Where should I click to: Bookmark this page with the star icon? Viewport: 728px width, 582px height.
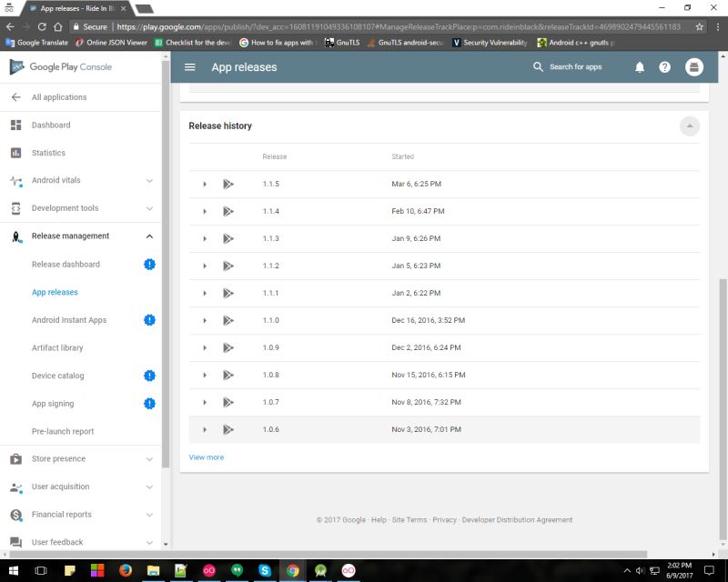click(x=699, y=27)
